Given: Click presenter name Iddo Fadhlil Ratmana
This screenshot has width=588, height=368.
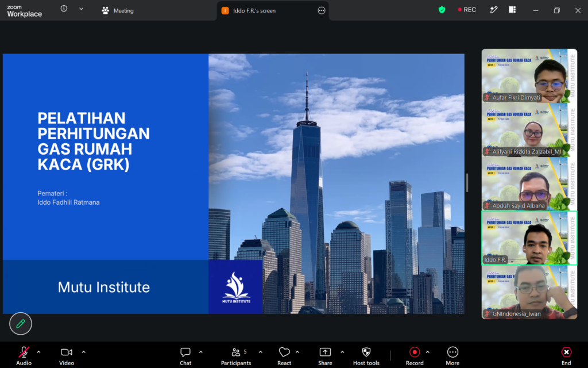Looking at the screenshot, I should [68, 202].
